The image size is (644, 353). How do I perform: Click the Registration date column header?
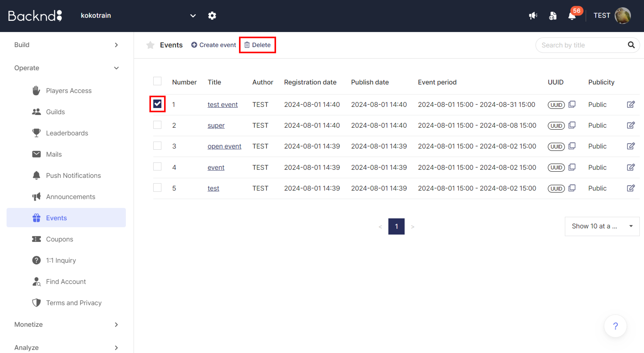click(x=310, y=82)
